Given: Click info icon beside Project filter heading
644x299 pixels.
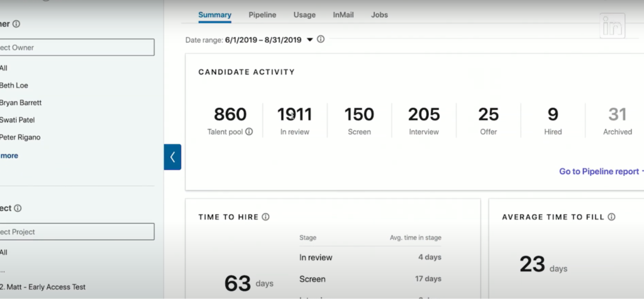Looking at the screenshot, I should click(18, 208).
